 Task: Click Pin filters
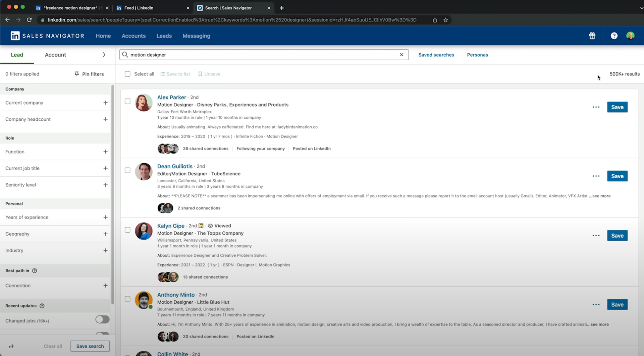(89, 74)
